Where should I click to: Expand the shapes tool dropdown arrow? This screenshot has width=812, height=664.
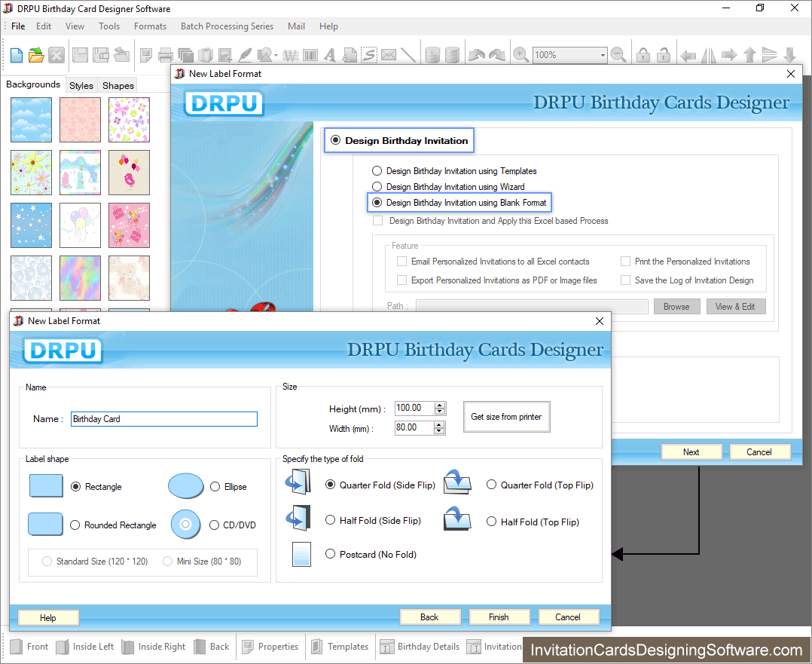pos(276,55)
